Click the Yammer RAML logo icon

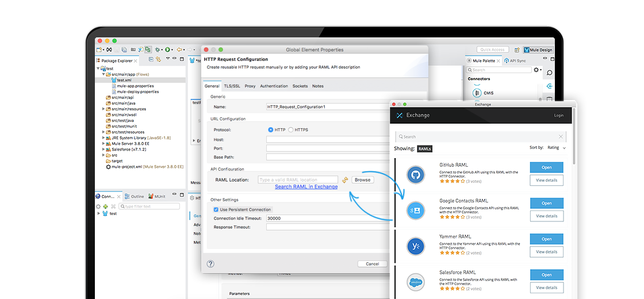(x=415, y=246)
